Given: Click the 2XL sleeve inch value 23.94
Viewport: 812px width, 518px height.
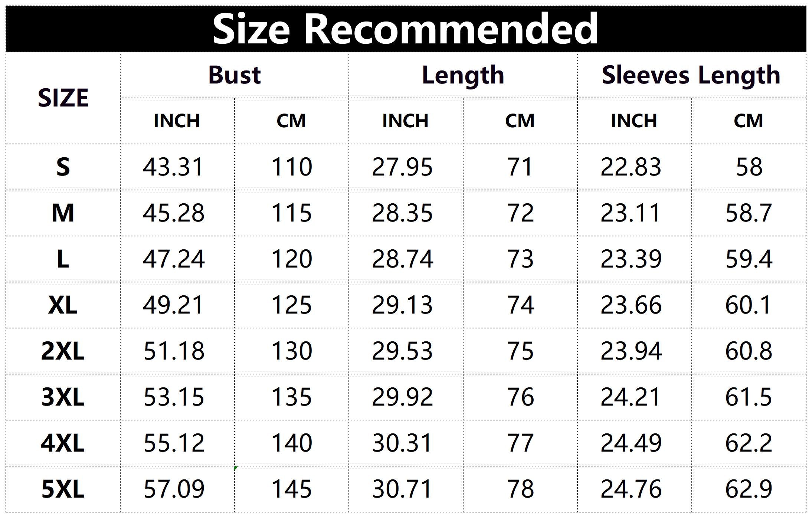Looking at the screenshot, I should point(631,351).
